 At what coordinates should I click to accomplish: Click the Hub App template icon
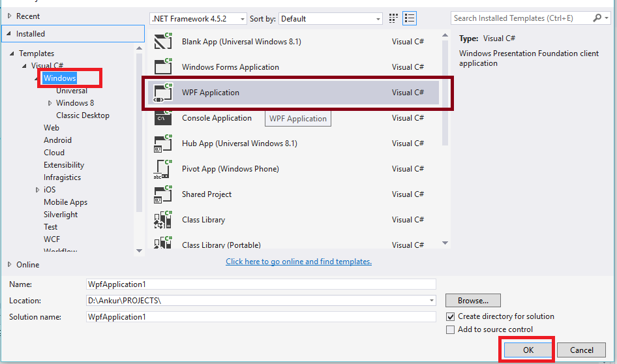point(162,144)
